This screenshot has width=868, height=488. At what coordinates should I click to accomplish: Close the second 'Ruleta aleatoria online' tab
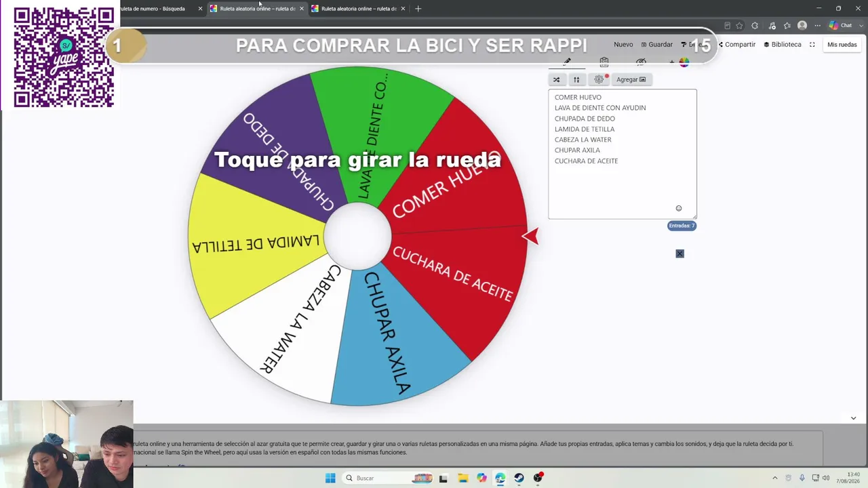(x=403, y=9)
